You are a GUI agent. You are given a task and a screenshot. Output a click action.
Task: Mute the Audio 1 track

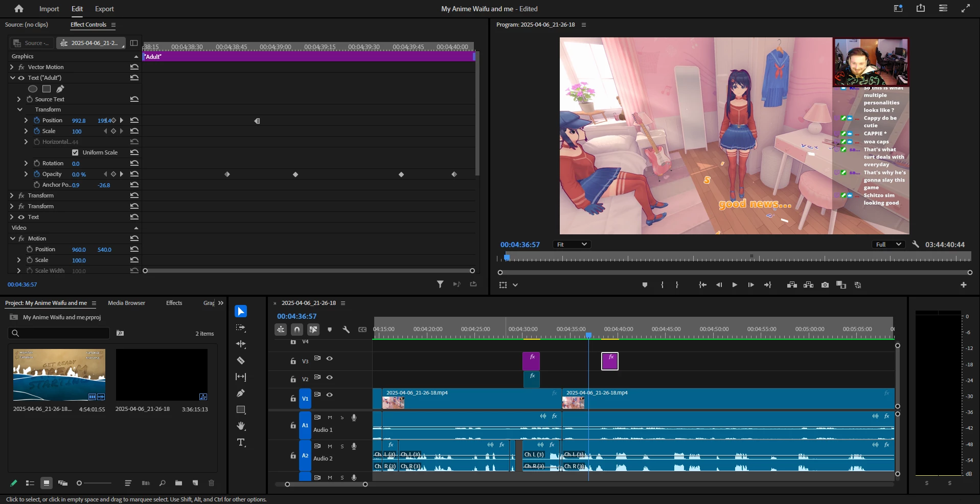point(330,418)
